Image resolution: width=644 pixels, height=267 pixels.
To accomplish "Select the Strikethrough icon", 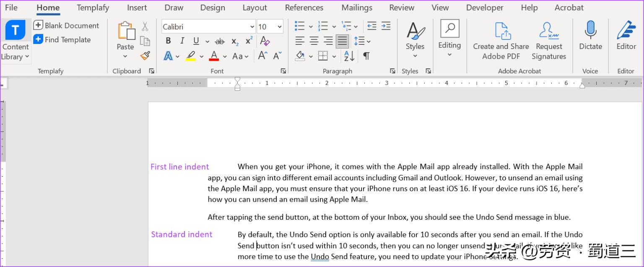I will click(220, 41).
